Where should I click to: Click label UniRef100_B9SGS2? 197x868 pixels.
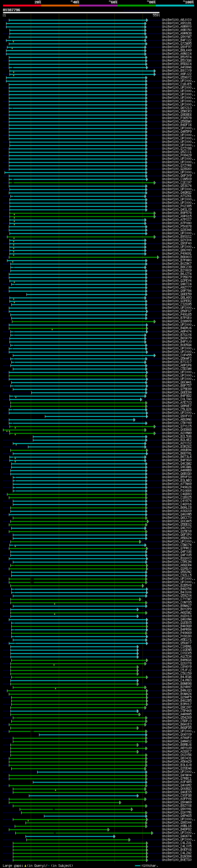177,236
